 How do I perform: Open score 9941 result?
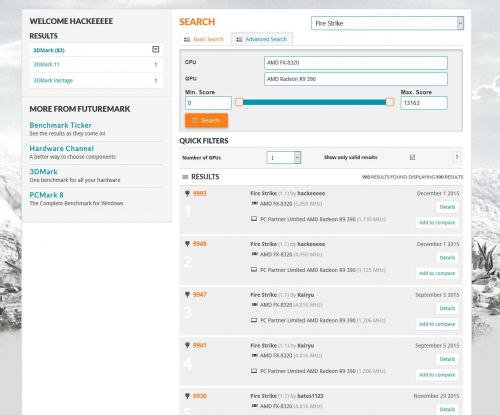200,345
